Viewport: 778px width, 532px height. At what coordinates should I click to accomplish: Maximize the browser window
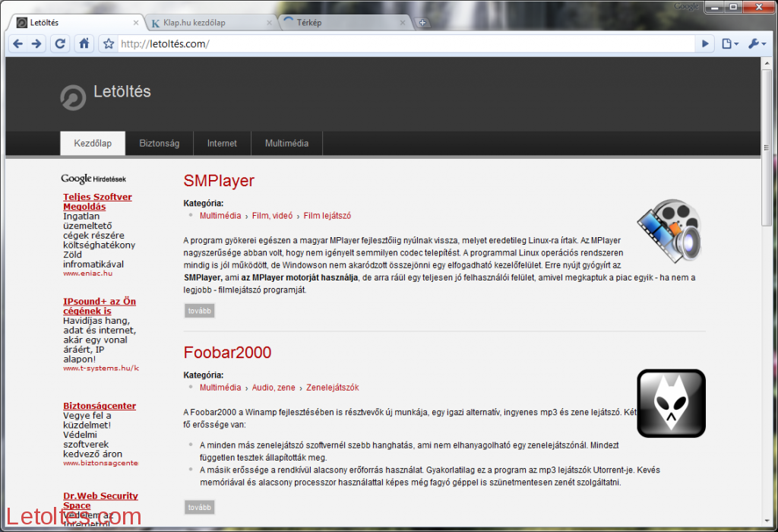733,7
